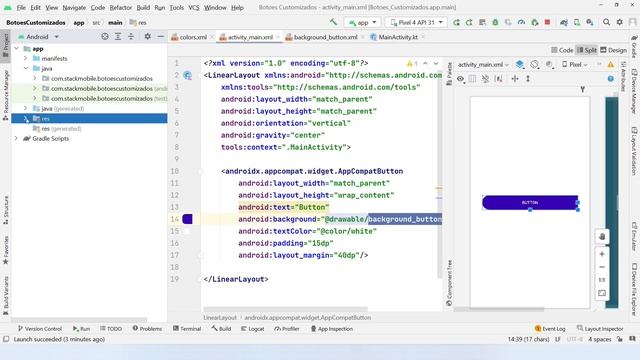Click the design warning triangle icon
Image resolution: width=640 pixels, height=360 pixels.
point(611,64)
